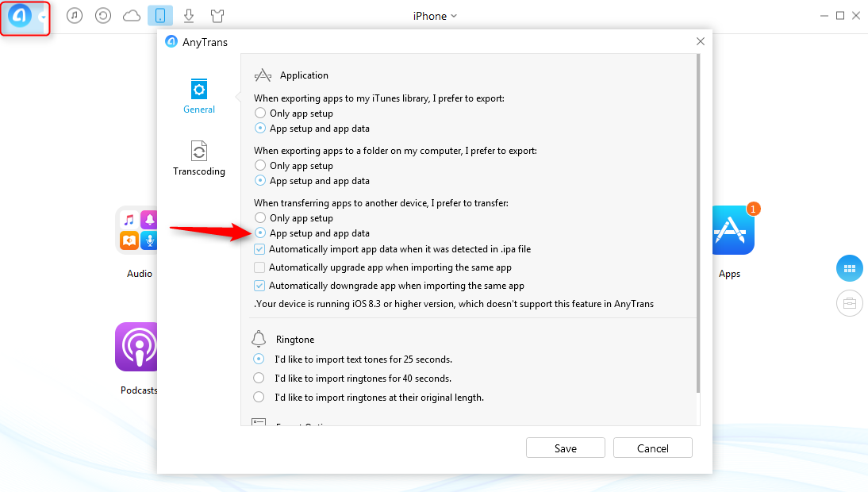The image size is (868, 492).
Task: Enable automatically upgrade app when importing
Action: pyautogui.click(x=259, y=267)
